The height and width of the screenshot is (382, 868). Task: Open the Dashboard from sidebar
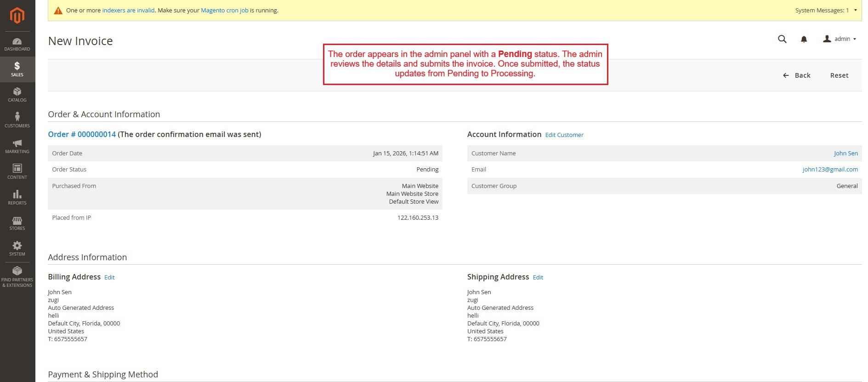[17, 44]
